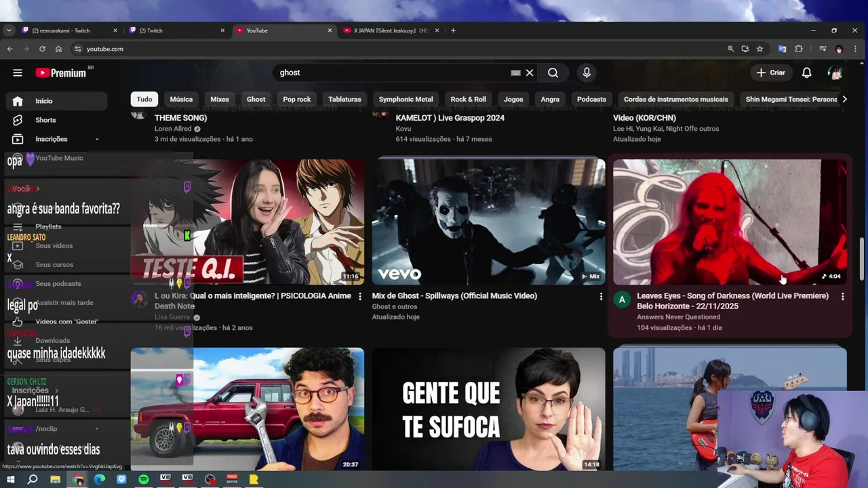Screen dimensions: 868x488
Task: View site information icon beside the URL
Action: (x=78, y=49)
